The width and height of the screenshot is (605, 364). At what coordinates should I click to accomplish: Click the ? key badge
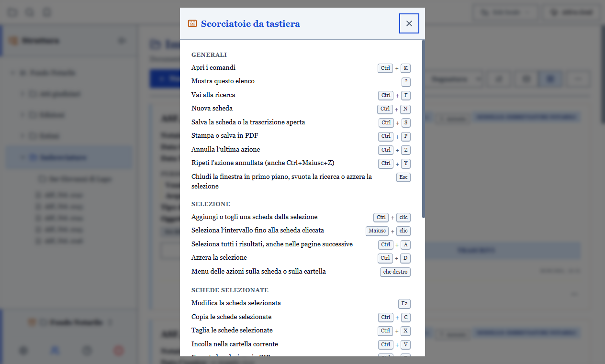tap(406, 82)
